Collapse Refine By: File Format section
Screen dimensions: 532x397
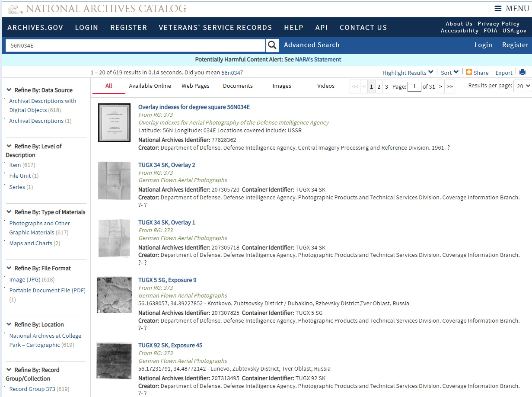point(9,268)
